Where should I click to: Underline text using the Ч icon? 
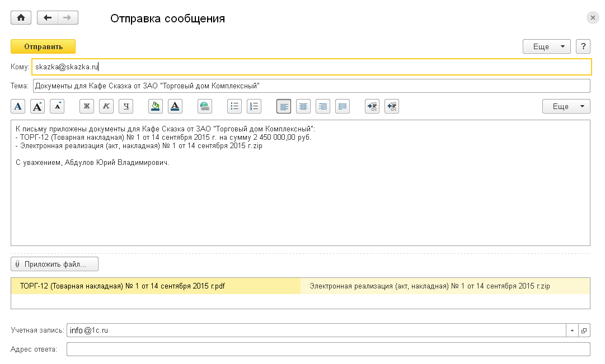pos(126,106)
